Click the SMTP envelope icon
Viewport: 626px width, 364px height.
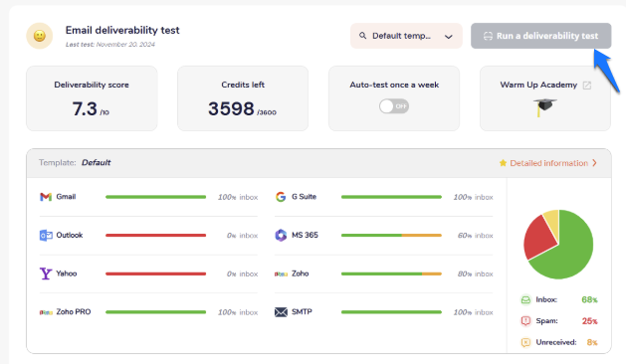click(281, 312)
